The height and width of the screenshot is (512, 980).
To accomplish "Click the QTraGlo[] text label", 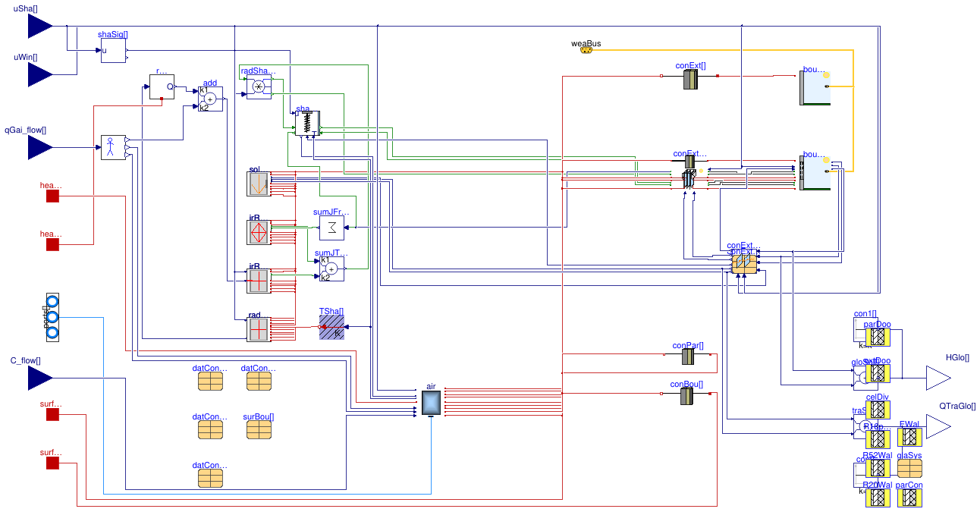I will point(957,406).
